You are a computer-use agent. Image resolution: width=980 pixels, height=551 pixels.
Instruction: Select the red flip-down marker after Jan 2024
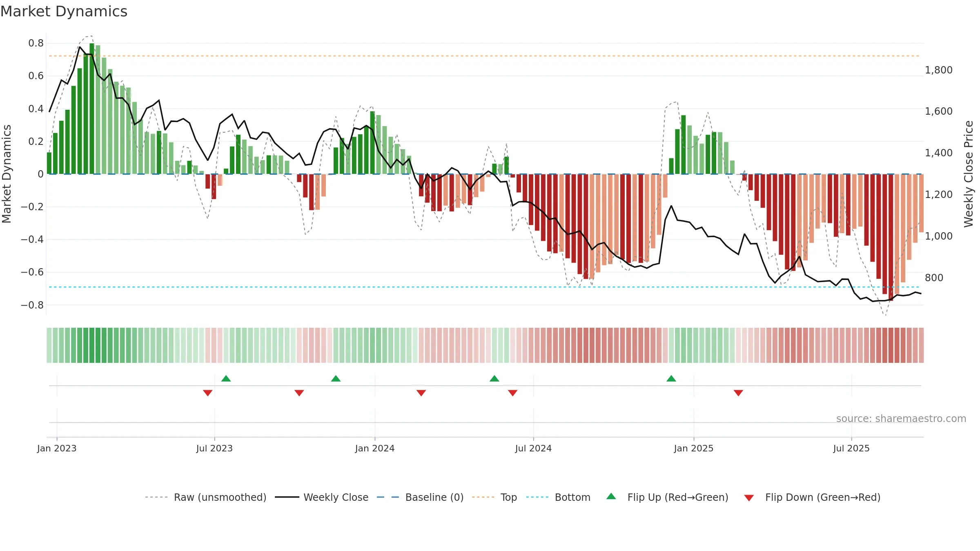coord(421,393)
